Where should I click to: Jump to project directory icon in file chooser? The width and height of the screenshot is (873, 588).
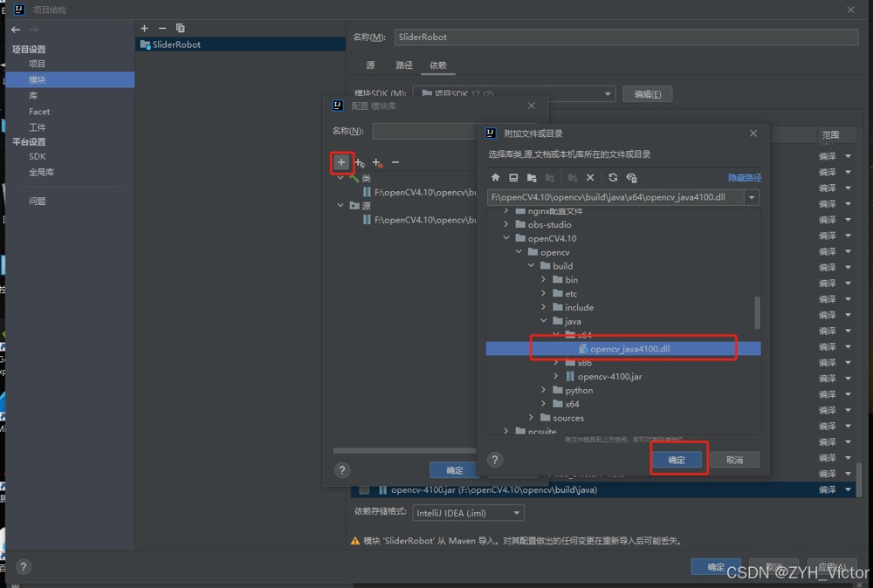[x=532, y=177]
